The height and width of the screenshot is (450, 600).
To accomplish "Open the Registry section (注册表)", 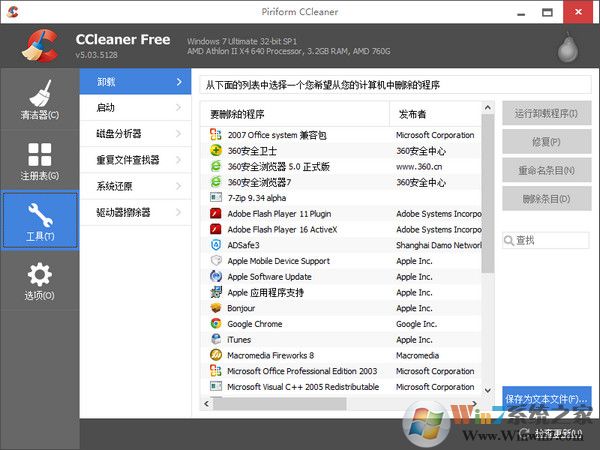I will pos(40,161).
